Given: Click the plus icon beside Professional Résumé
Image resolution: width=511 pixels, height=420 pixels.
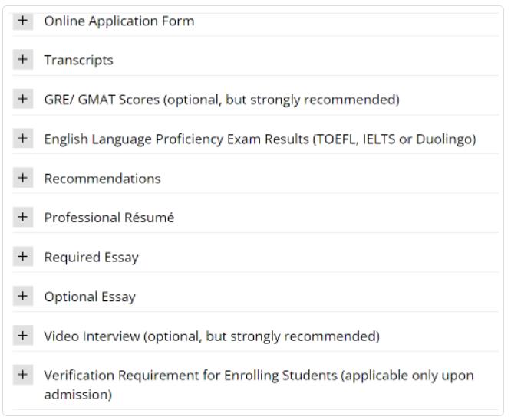Looking at the screenshot, I should click(x=23, y=218).
